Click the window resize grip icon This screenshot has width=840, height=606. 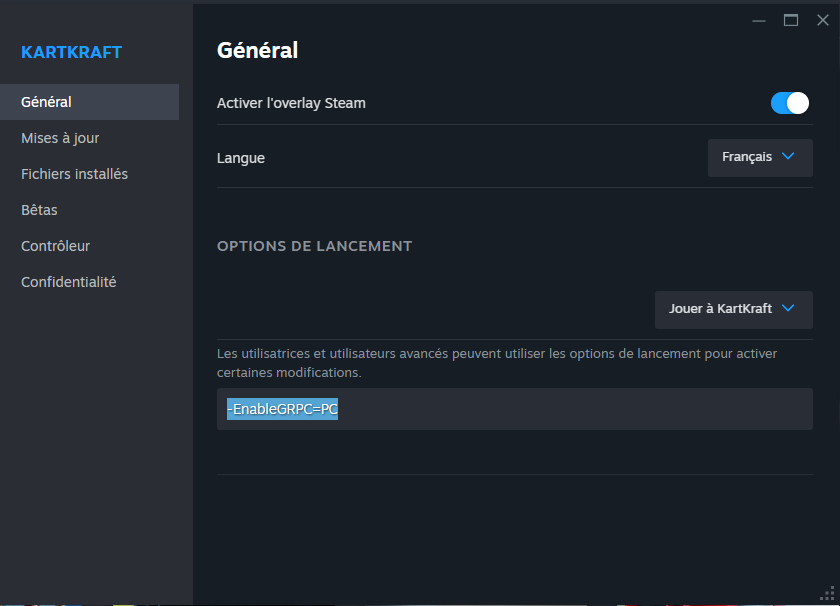(x=828, y=594)
